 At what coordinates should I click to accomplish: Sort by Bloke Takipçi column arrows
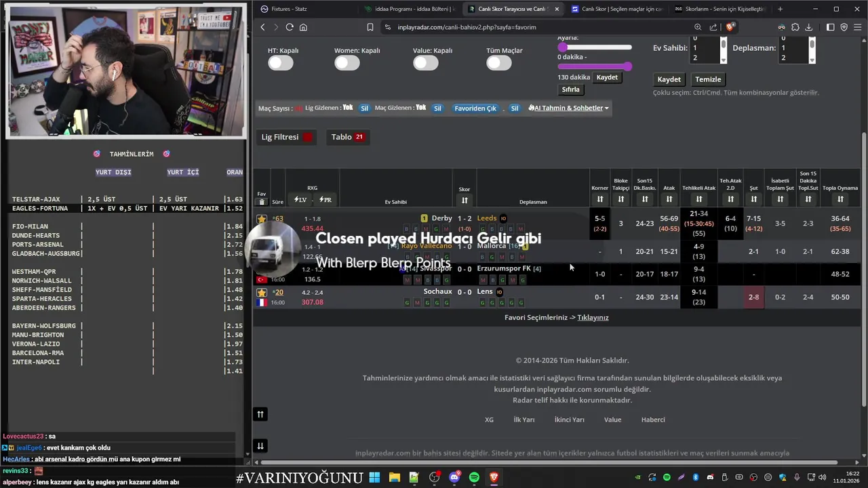[621, 199]
